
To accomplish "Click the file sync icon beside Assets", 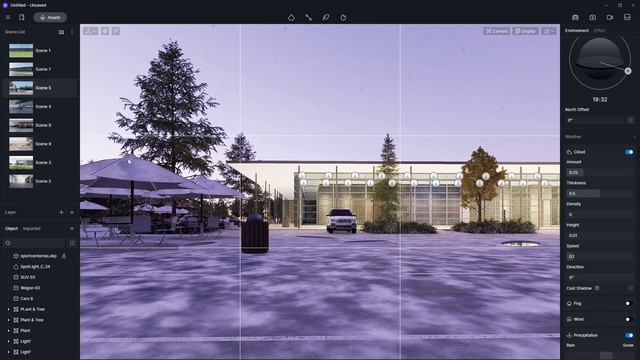I will click(x=22, y=18).
